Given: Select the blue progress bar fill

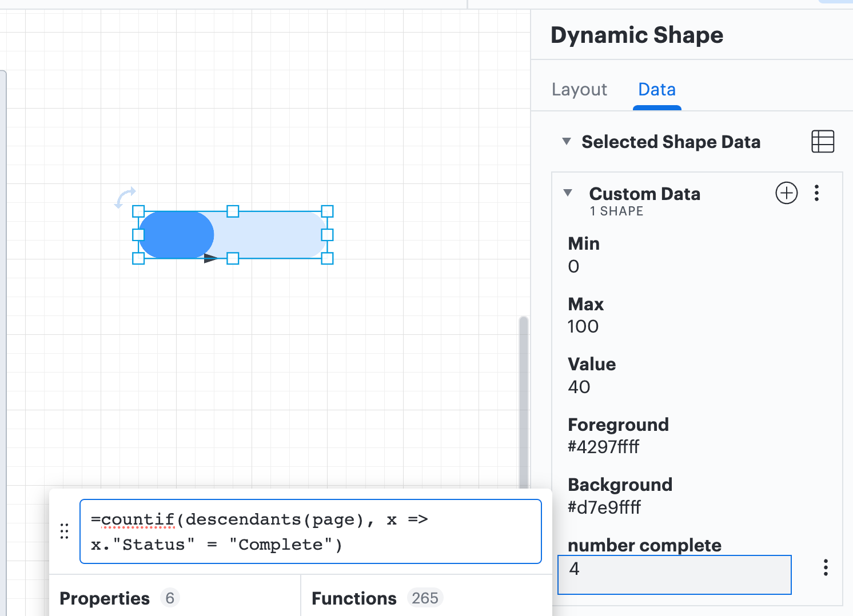Looking at the screenshot, I should pyautogui.click(x=176, y=235).
